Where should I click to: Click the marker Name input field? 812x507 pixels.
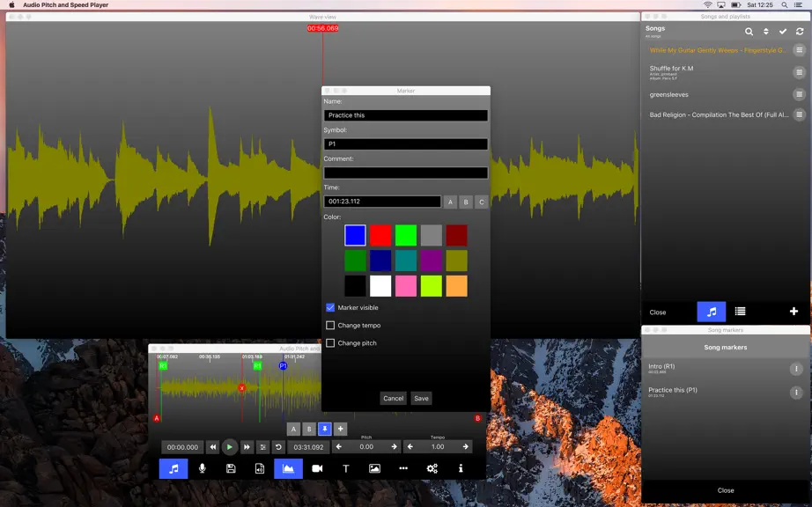click(x=405, y=115)
